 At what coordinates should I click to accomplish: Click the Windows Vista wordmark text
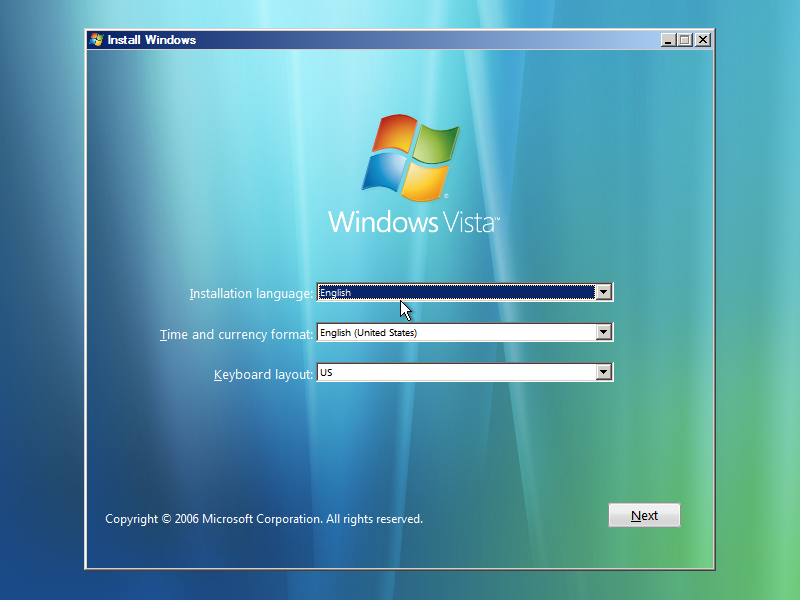pos(413,222)
